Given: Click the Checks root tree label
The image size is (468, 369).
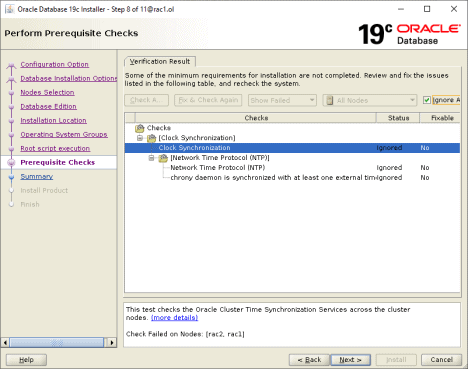Looking at the screenshot, I should pyautogui.click(x=159, y=128).
